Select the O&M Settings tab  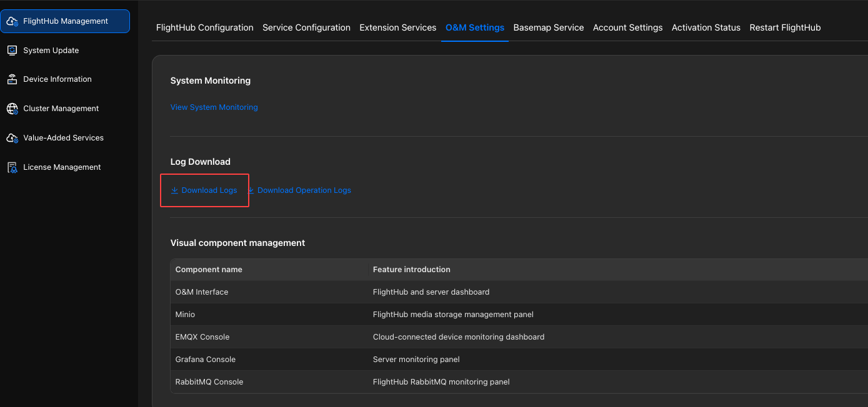(x=475, y=27)
